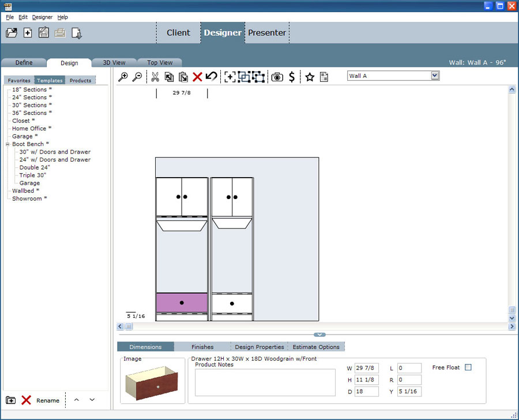Viewport: 519px width, 420px height.
Task: Click the W width input field
Action: click(367, 368)
